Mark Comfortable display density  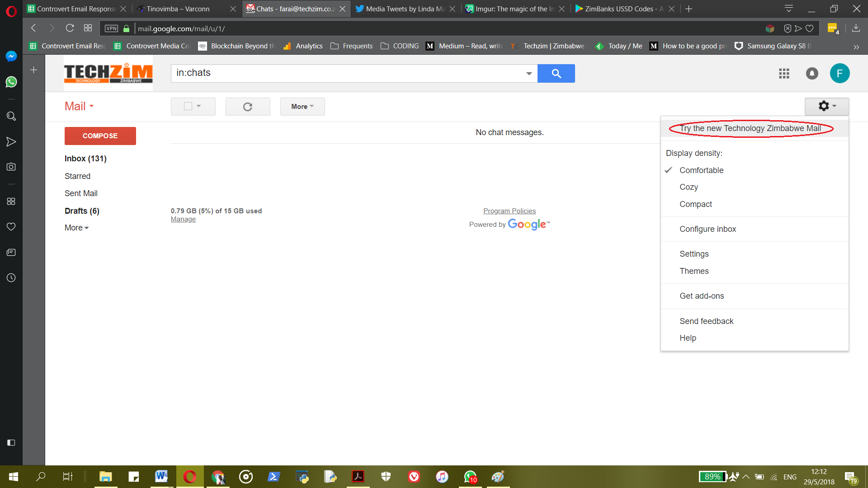701,170
